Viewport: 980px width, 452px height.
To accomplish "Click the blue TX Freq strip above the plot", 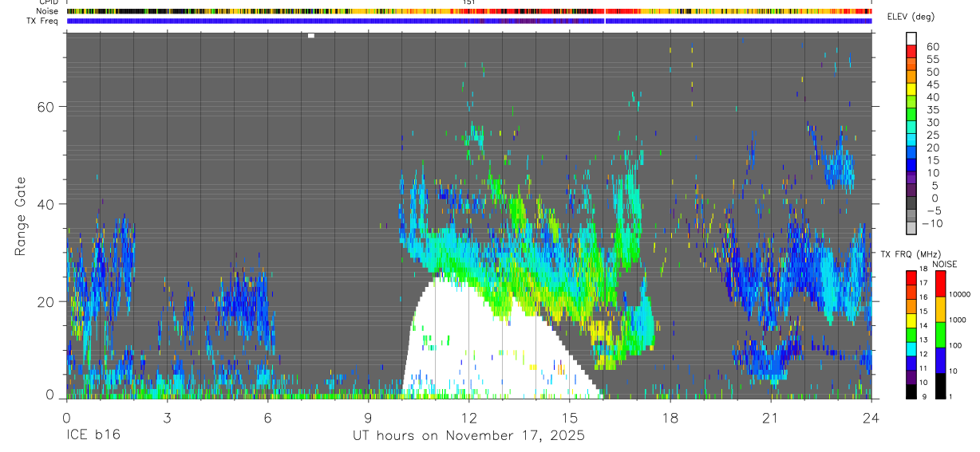I will (x=469, y=21).
